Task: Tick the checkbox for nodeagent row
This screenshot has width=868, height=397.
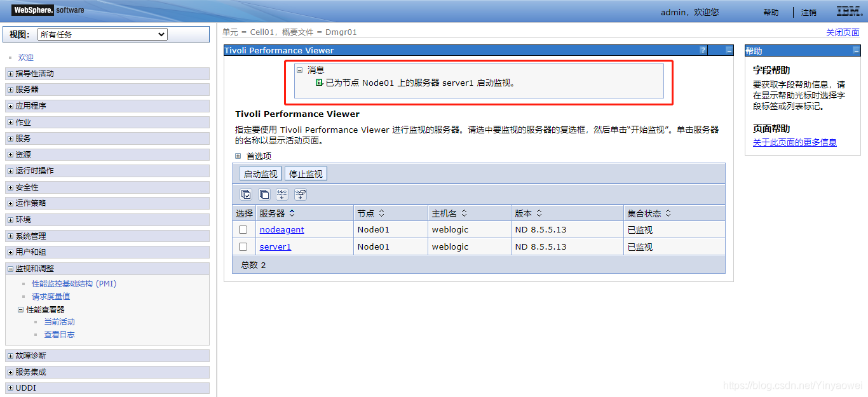Action: click(243, 230)
